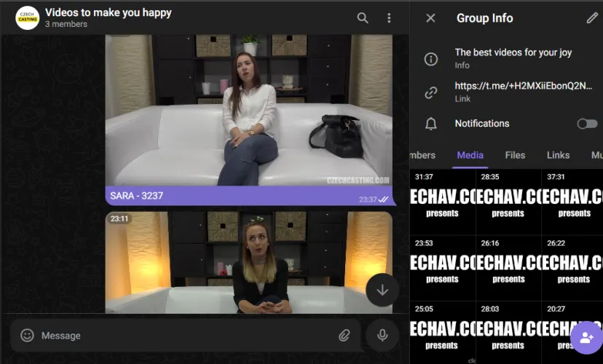603x364 pixels.
Task: Attach a file with paperclip icon
Action: click(x=344, y=335)
